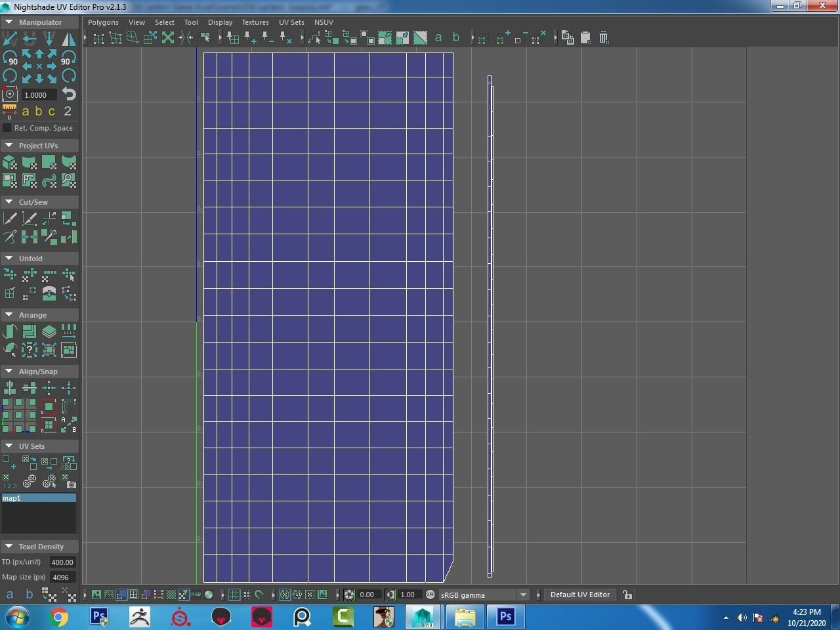Click the left 90 degree rotate icon

pos(10,58)
